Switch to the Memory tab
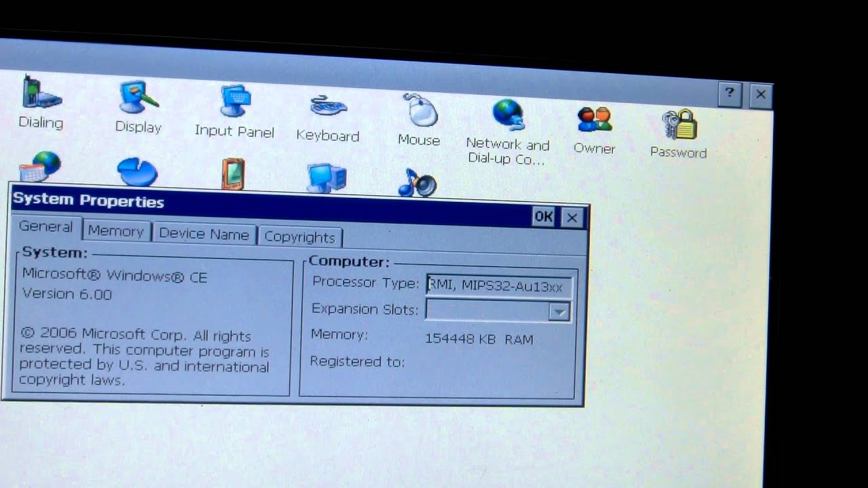Viewport: 868px width, 488px height. (x=115, y=231)
